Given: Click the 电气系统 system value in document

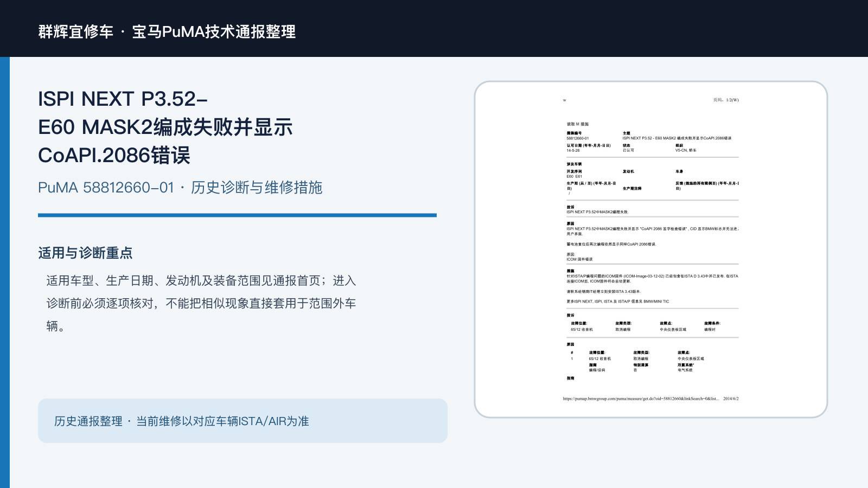Looking at the screenshot, I should click(x=685, y=370).
